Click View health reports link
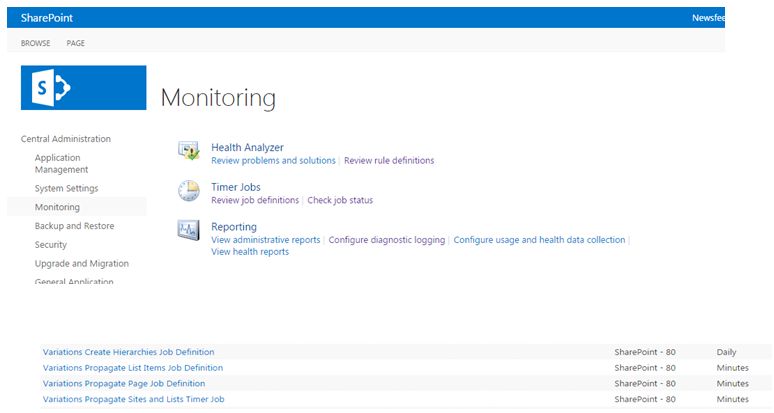This screenshot has height=413, width=774. [250, 252]
